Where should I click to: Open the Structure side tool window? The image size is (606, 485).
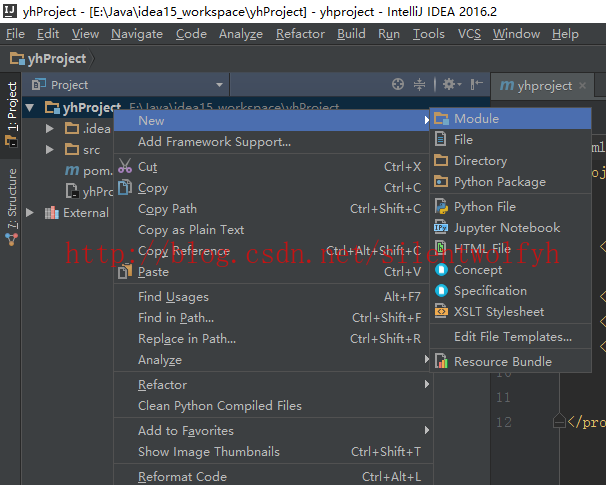coord(12,199)
